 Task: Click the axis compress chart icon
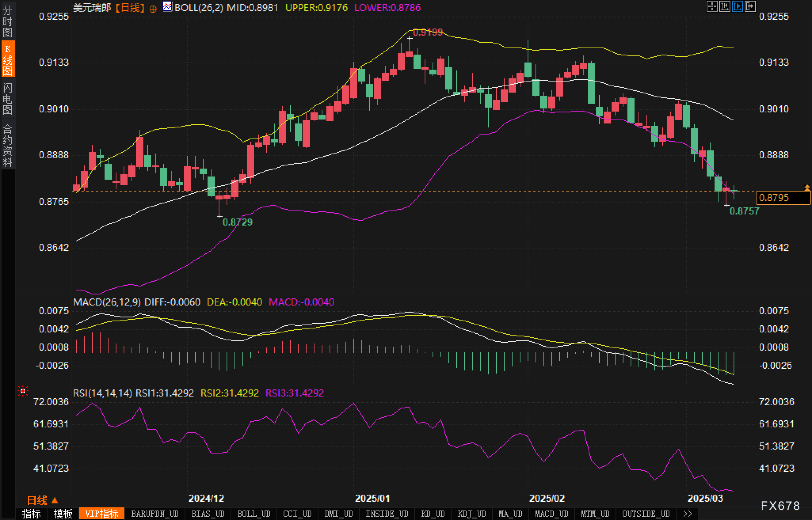click(724, 6)
